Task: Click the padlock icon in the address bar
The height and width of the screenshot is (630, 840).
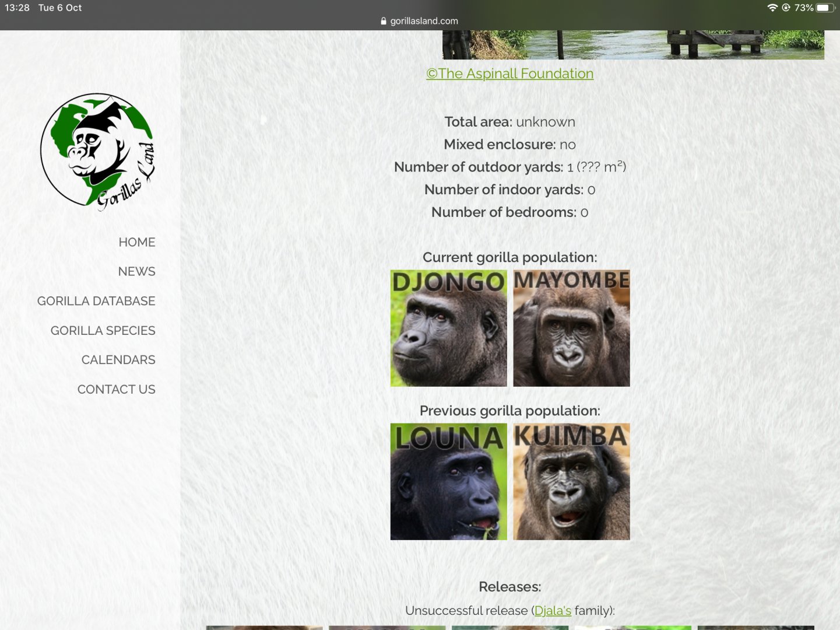Action: tap(383, 21)
